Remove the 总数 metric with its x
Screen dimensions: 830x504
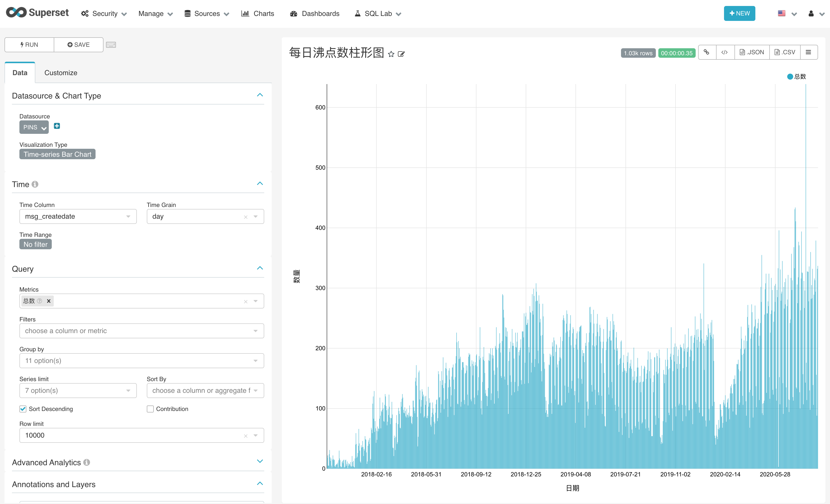click(49, 301)
